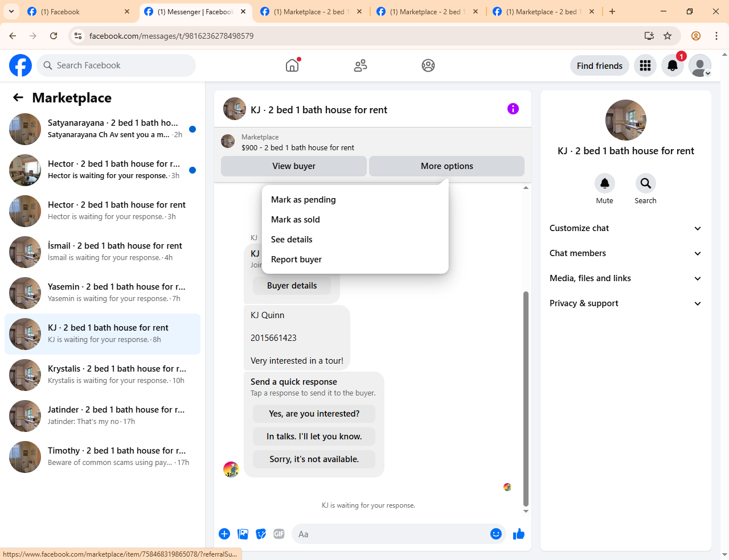The image size is (729, 560).
Task: Switch to the first Facebook browser tab
Action: pos(79,11)
